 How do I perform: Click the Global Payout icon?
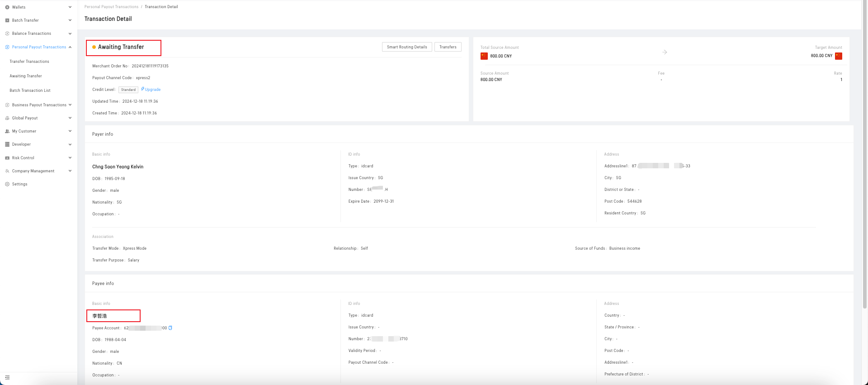pos(7,118)
